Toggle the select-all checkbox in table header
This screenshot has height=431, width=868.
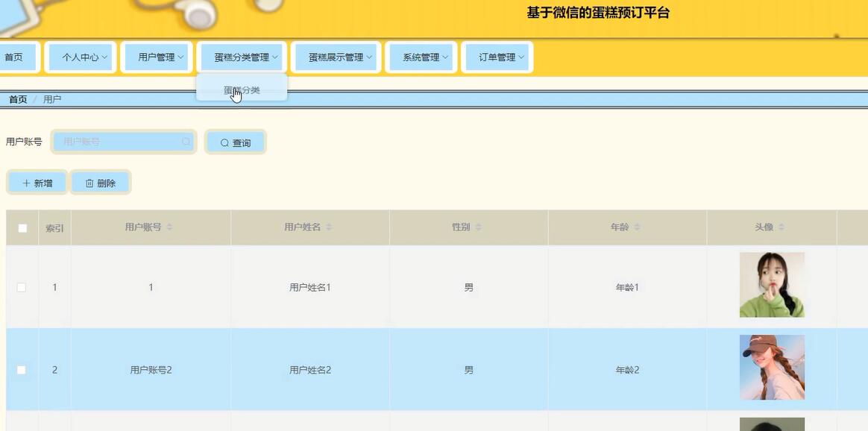pyautogui.click(x=22, y=228)
